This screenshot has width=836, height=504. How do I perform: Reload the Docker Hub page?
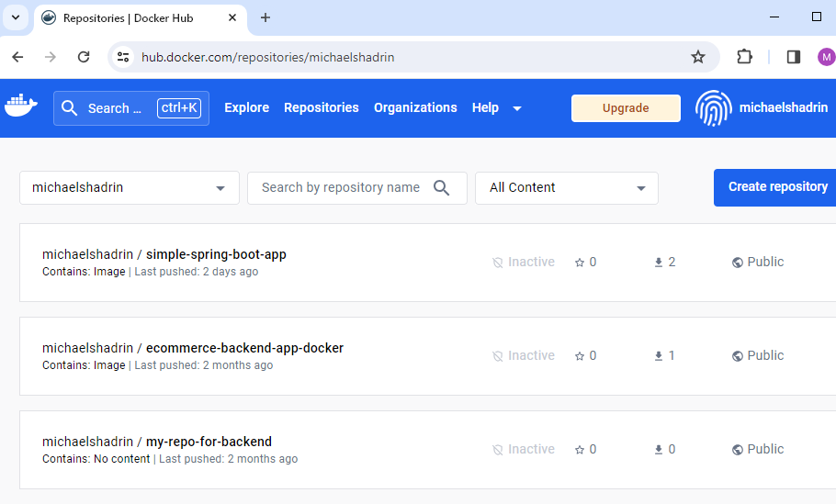click(x=84, y=57)
